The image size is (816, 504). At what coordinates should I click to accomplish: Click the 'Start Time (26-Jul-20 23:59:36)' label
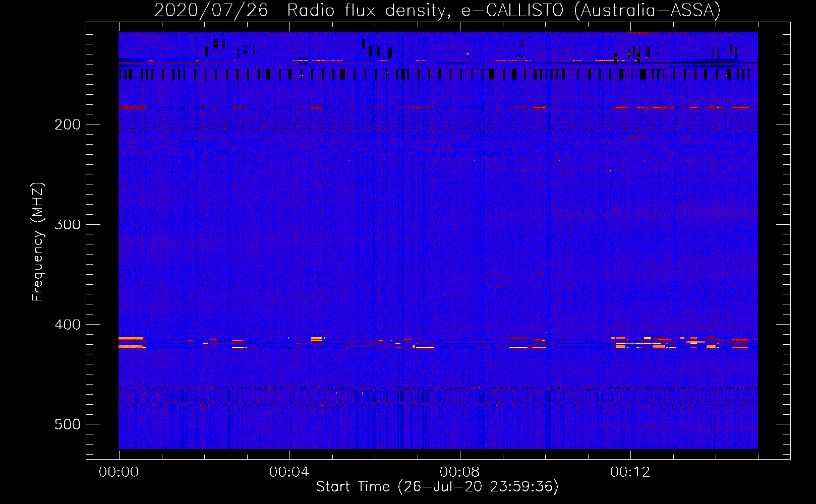click(437, 487)
